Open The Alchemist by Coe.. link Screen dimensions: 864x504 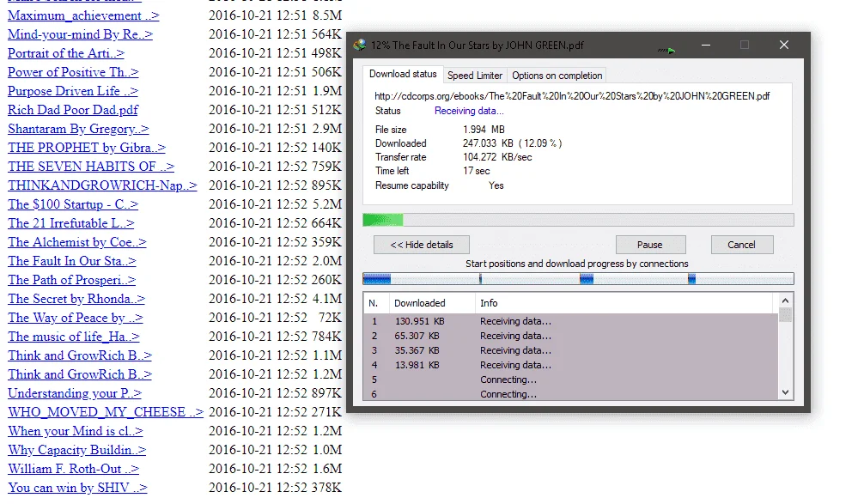76,242
